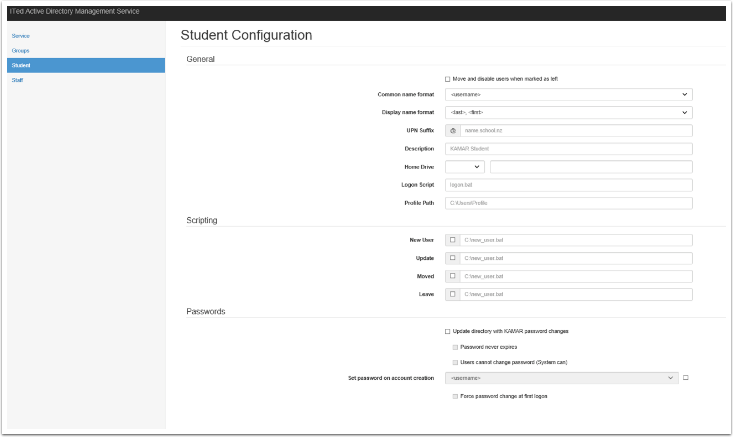Toggle checkbox right of 'Set password on account creation'
The height and width of the screenshot is (437, 733).
(686, 378)
